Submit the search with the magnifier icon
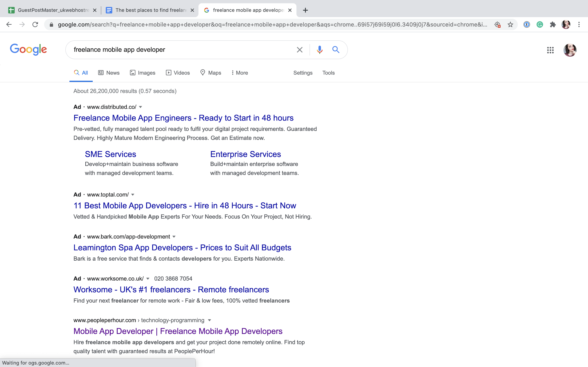Screen dimensions: 588x367 point(336,50)
